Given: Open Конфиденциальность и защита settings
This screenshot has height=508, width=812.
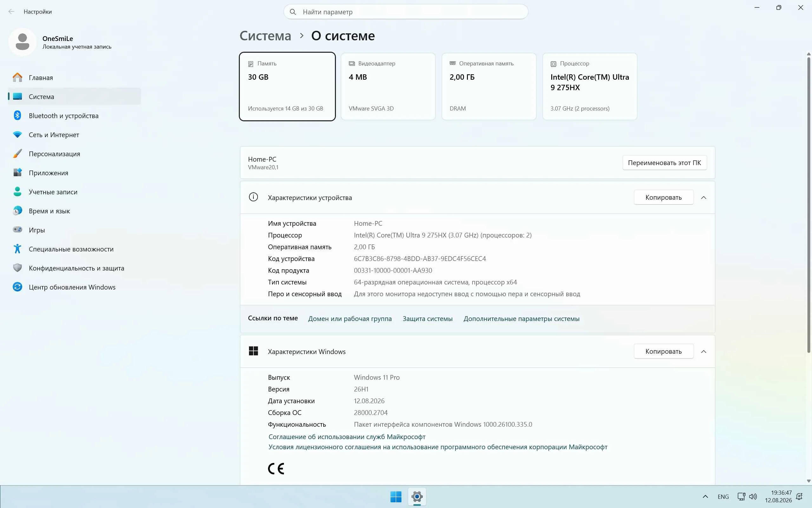Looking at the screenshot, I should (74, 268).
